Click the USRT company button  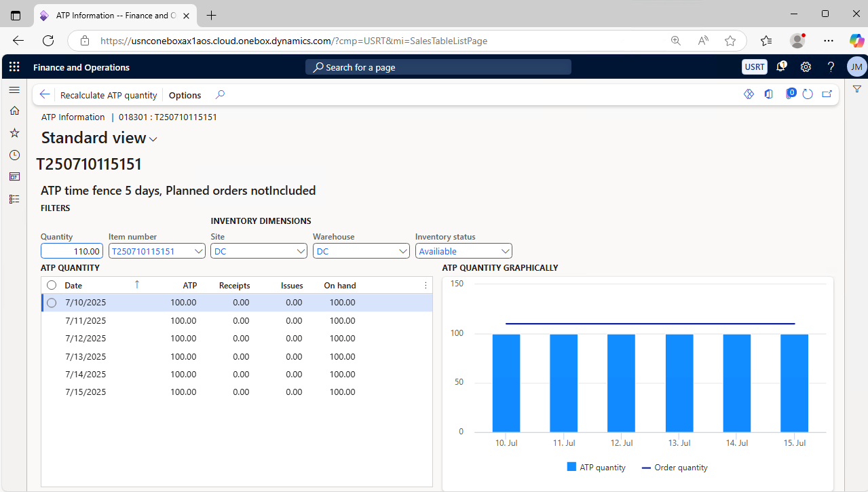point(754,67)
